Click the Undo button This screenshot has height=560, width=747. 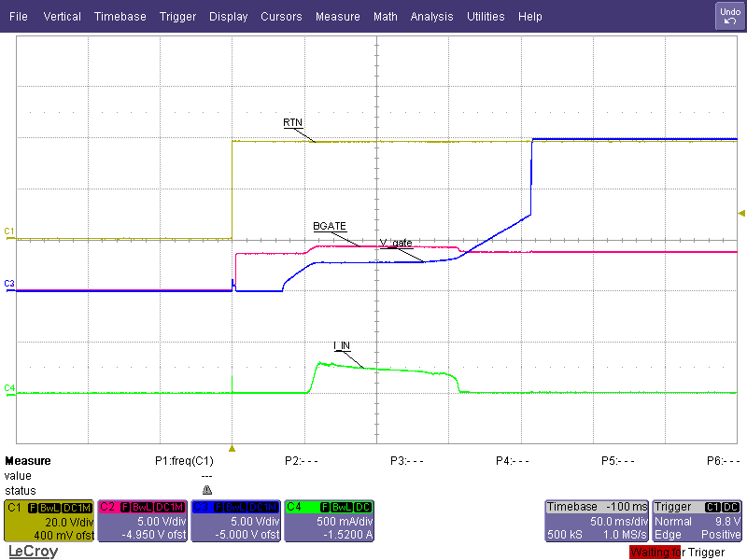[x=729, y=16]
